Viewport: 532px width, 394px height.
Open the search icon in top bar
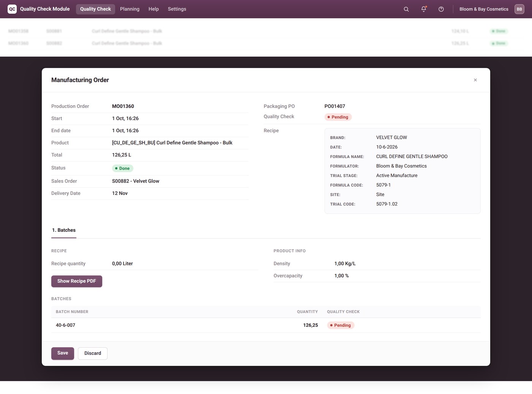point(406,9)
